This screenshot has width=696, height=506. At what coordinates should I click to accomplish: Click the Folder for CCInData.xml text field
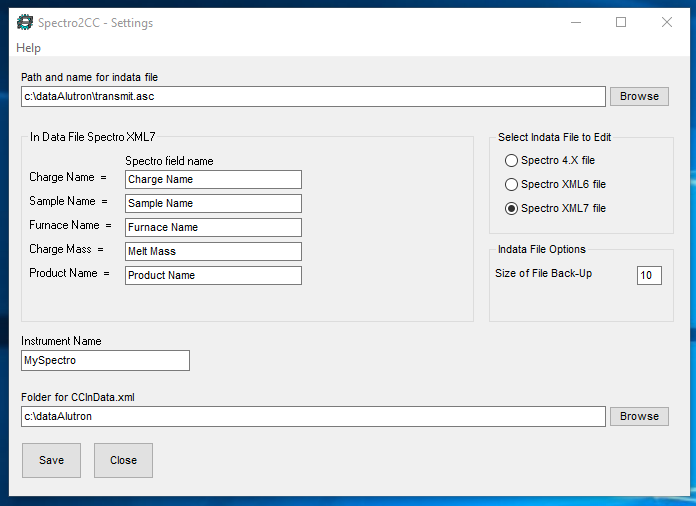pos(313,416)
